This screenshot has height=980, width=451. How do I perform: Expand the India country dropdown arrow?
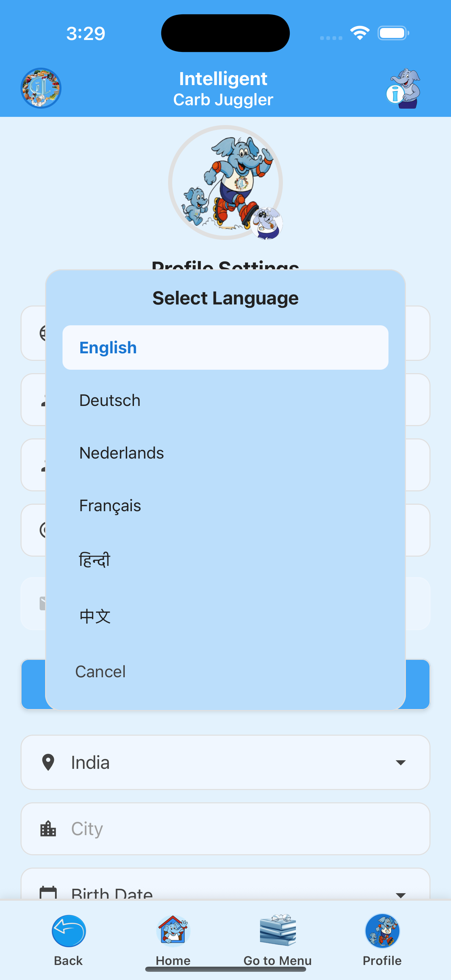click(400, 762)
